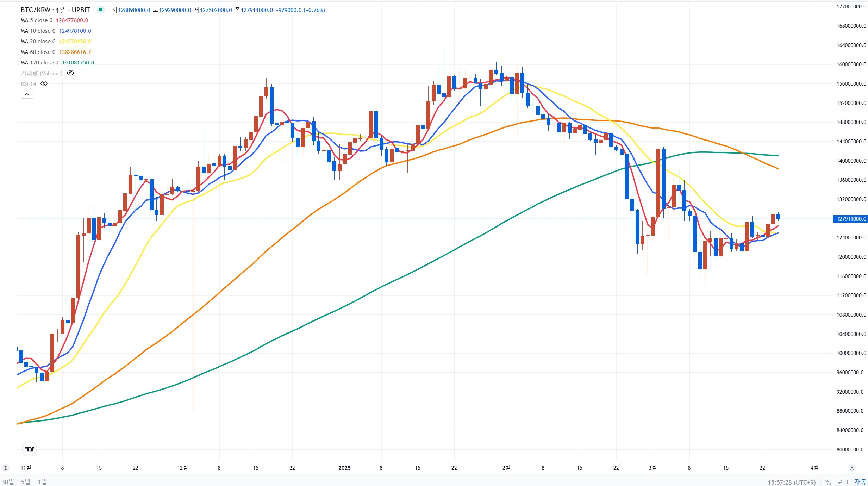Open timezone menu from the clock display
Viewport: 868px width, 486px height.
[x=792, y=482]
